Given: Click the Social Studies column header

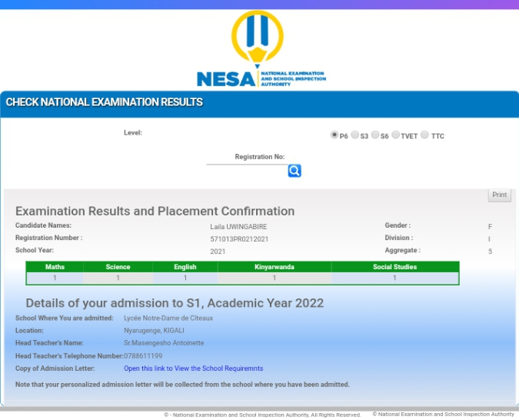Looking at the screenshot, I should [395, 267].
